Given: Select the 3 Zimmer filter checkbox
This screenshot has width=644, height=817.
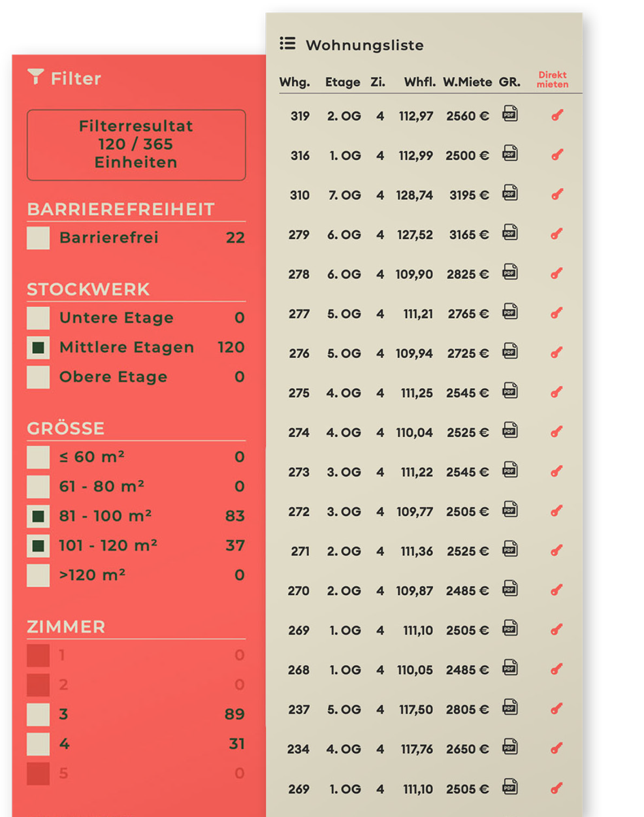Looking at the screenshot, I should click(x=37, y=715).
